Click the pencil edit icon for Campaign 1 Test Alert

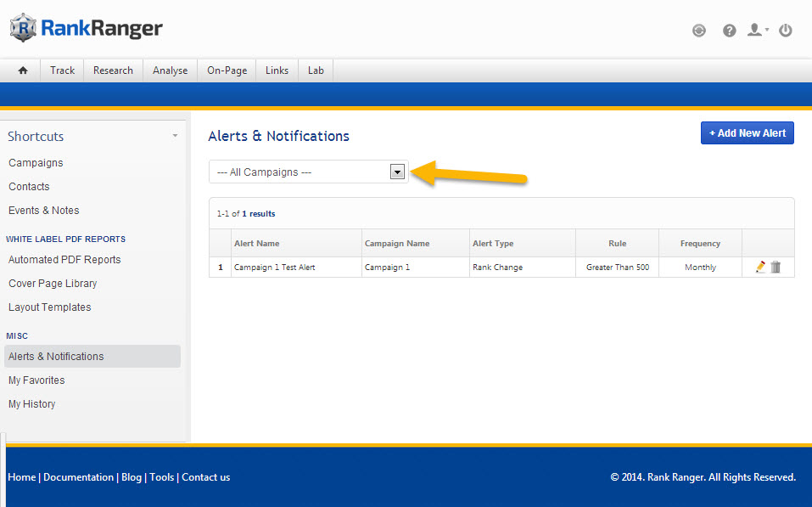pyautogui.click(x=760, y=267)
